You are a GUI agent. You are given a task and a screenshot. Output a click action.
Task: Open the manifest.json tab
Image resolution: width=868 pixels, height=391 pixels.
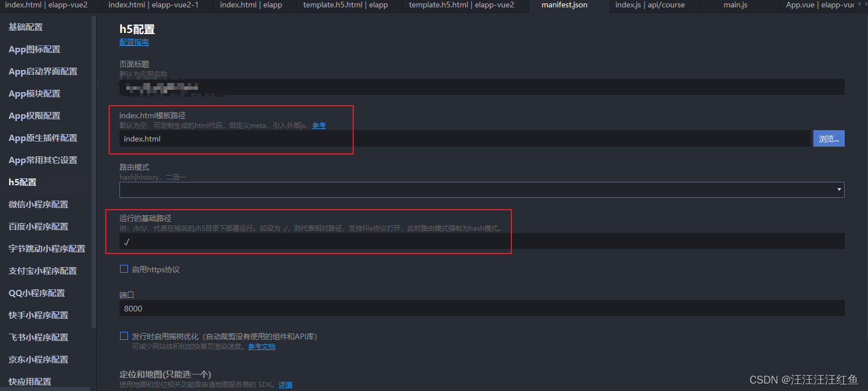pyautogui.click(x=564, y=6)
